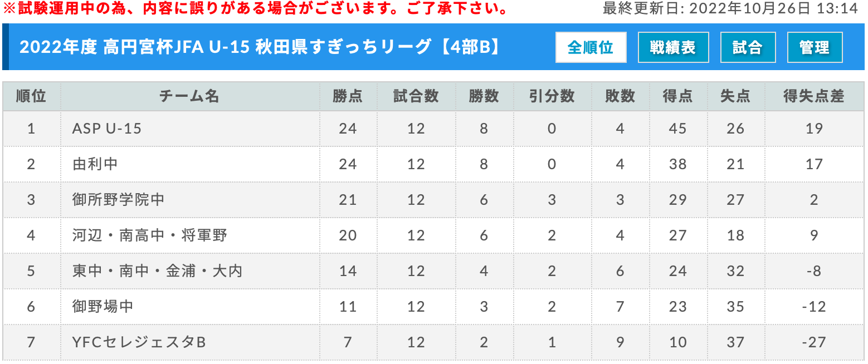Click the 敗数 column header

(620, 96)
